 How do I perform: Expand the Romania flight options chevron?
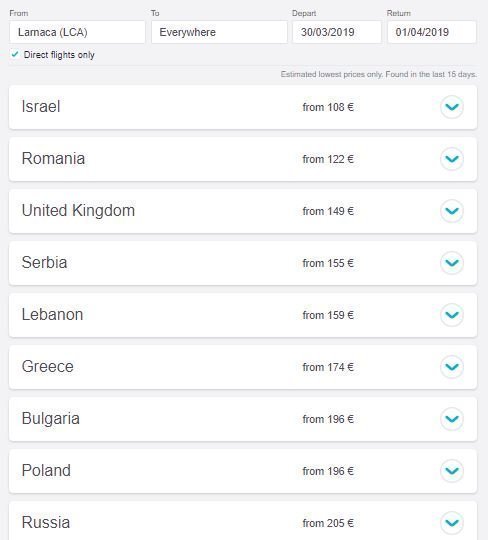(x=451, y=159)
